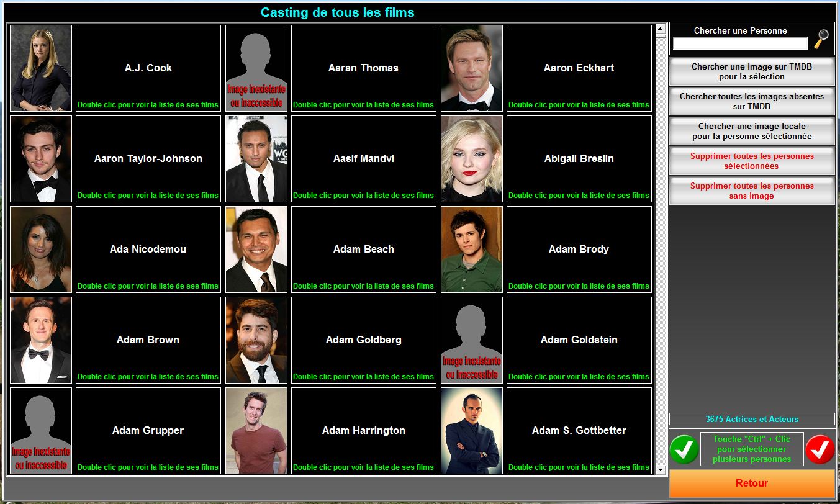Screen dimensions: 840x504
Task: Select Abigail Breslin's photo thumbnail
Action: coord(472,159)
